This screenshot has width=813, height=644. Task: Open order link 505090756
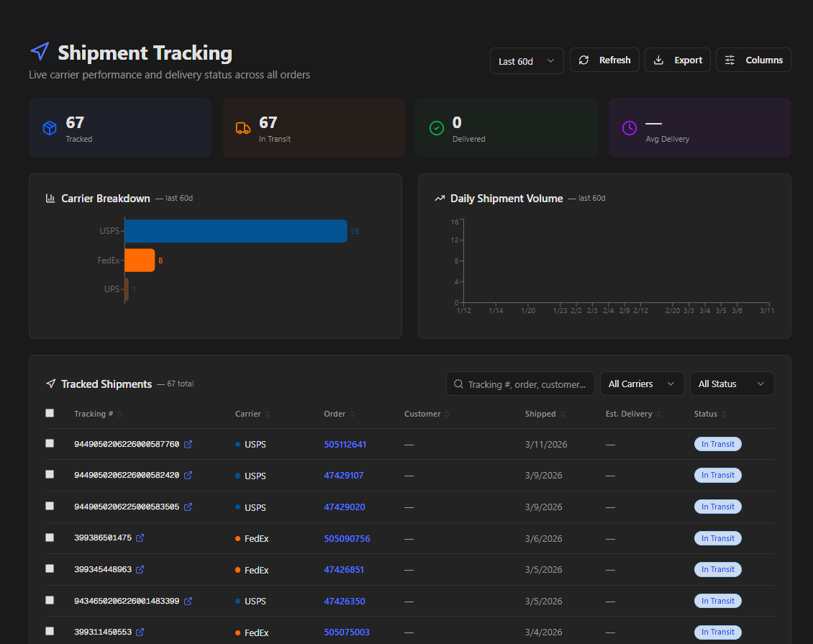[x=347, y=539]
